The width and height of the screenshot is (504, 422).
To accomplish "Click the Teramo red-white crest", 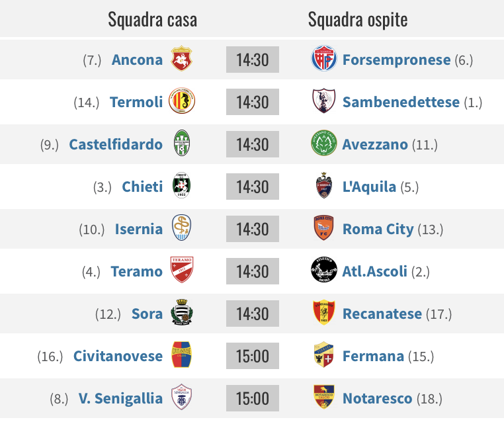I will (182, 270).
